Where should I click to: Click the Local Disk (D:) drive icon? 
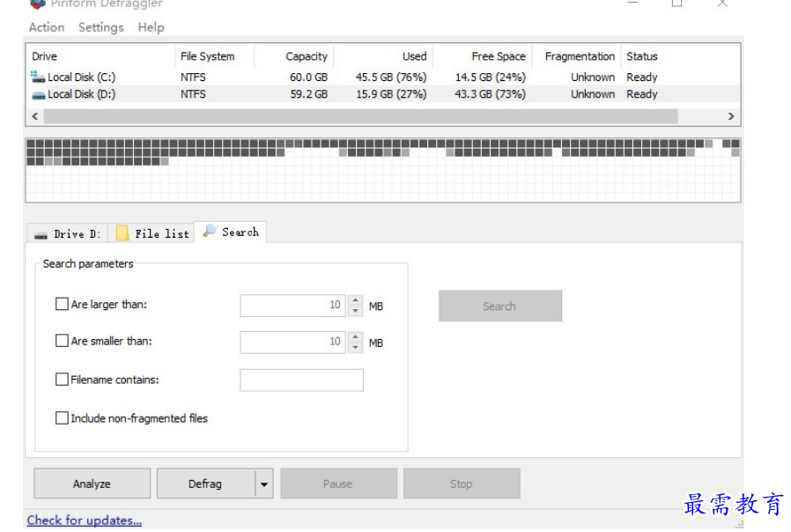pyautogui.click(x=39, y=95)
